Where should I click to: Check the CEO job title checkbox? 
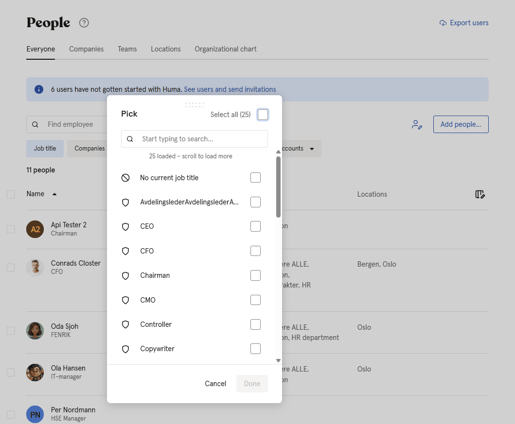click(255, 226)
